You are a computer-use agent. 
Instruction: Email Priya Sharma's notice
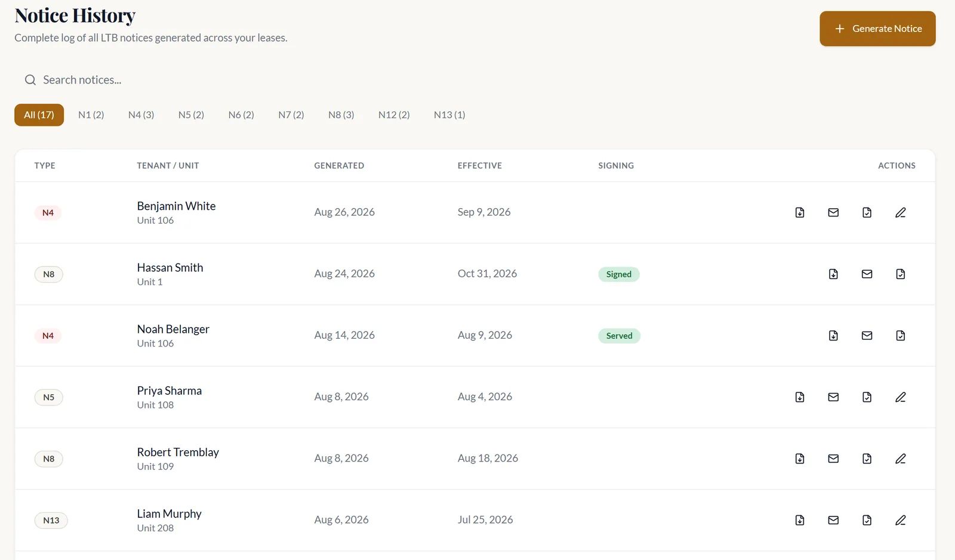coord(833,397)
